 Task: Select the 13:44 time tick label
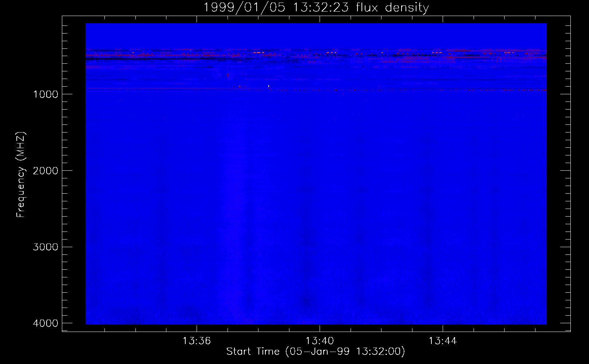(x=443, y=341)
